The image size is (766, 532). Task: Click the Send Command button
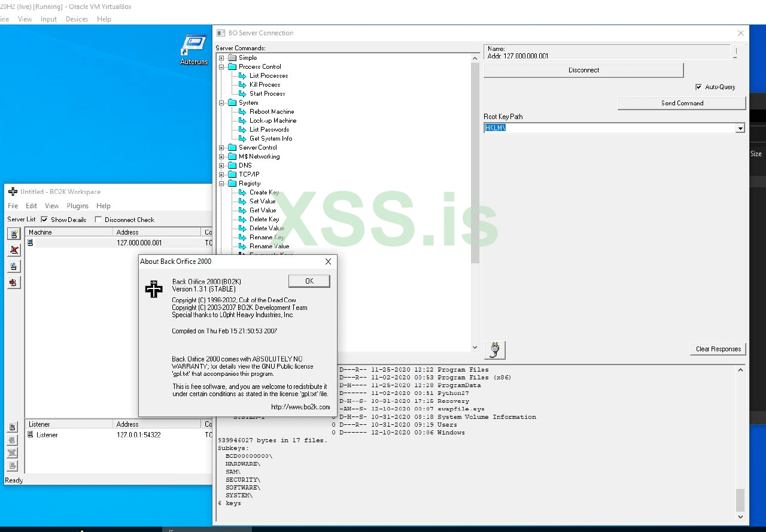(682, 104)
